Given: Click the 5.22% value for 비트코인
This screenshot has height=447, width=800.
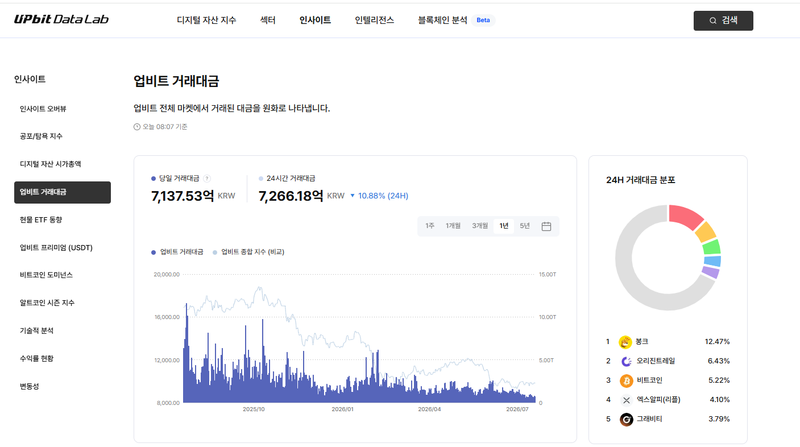Looking at the screenshot, I should tap(719, 380).
